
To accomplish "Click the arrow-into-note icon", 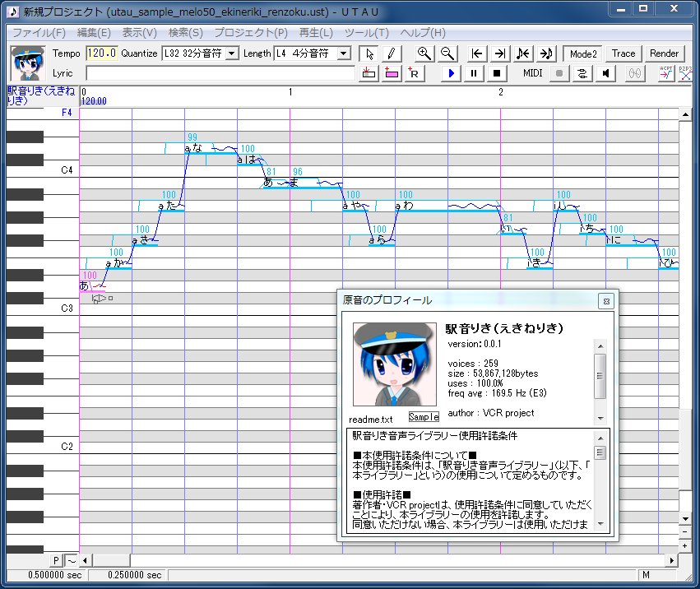I will click(x=546, y=53).
